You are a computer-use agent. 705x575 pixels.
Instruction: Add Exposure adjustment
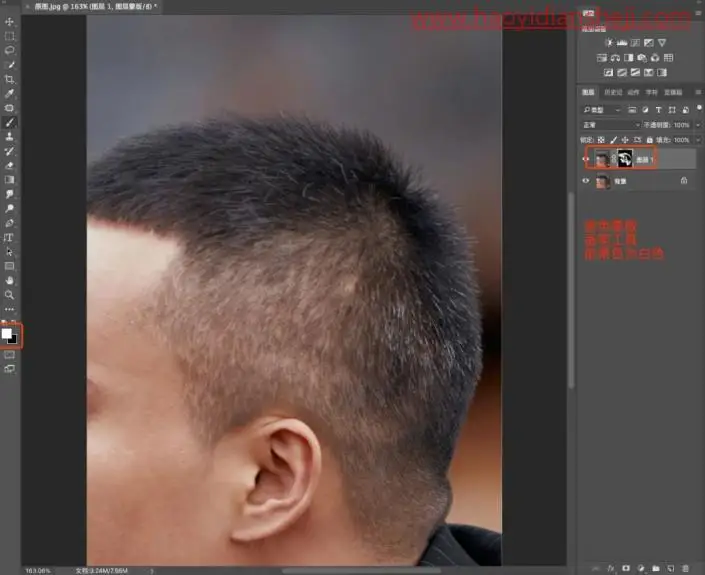tap(648, 43)
